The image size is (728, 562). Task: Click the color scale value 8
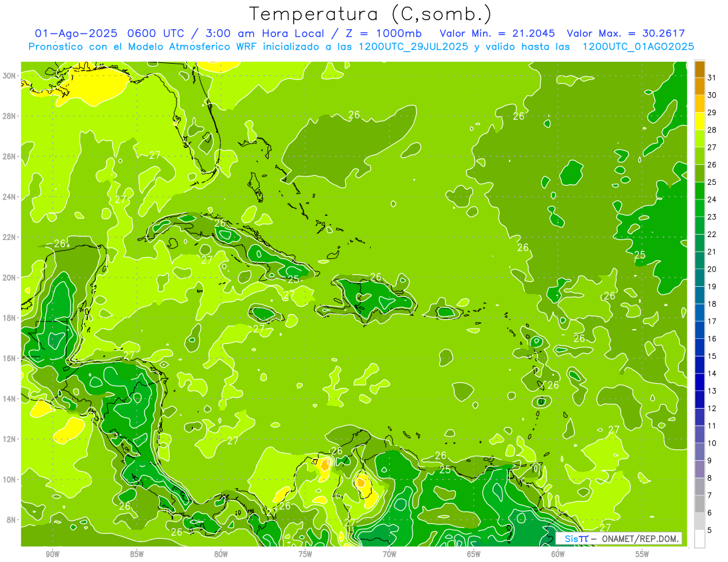(710, 478)
